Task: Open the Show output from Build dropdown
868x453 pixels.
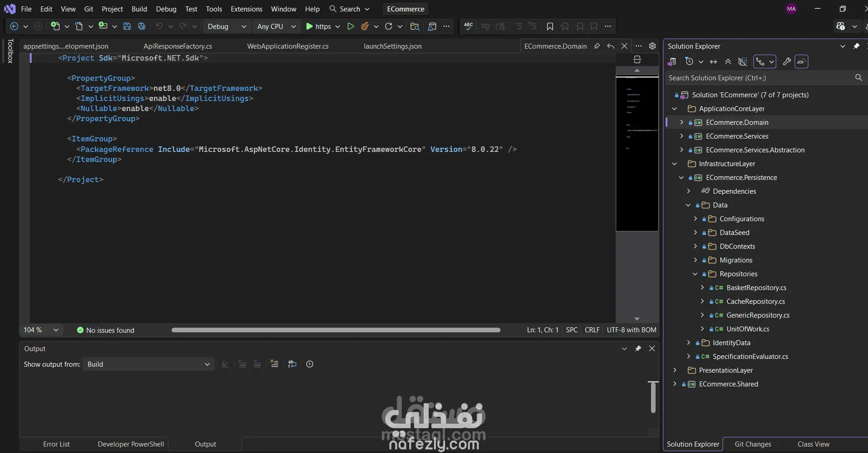Action: pos(148,364)
